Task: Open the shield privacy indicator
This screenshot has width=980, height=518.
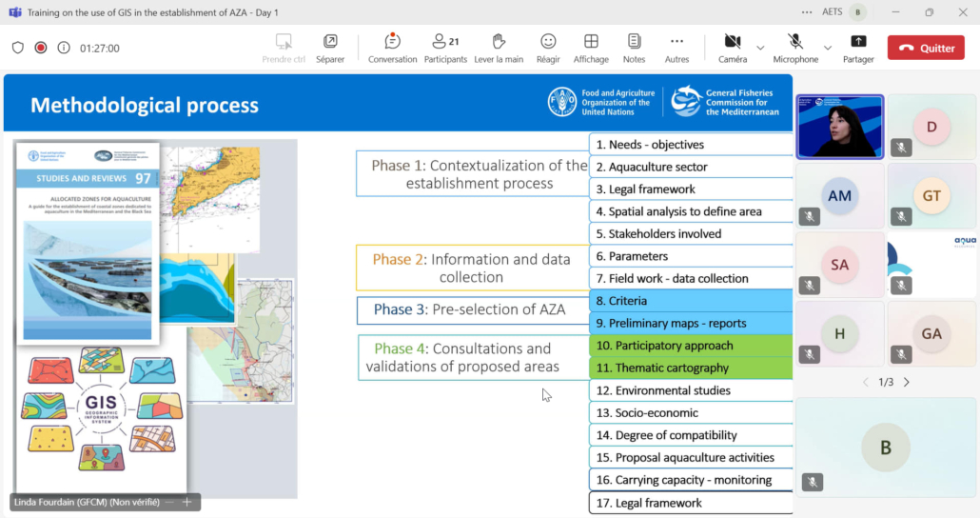Action: [17, 48]
